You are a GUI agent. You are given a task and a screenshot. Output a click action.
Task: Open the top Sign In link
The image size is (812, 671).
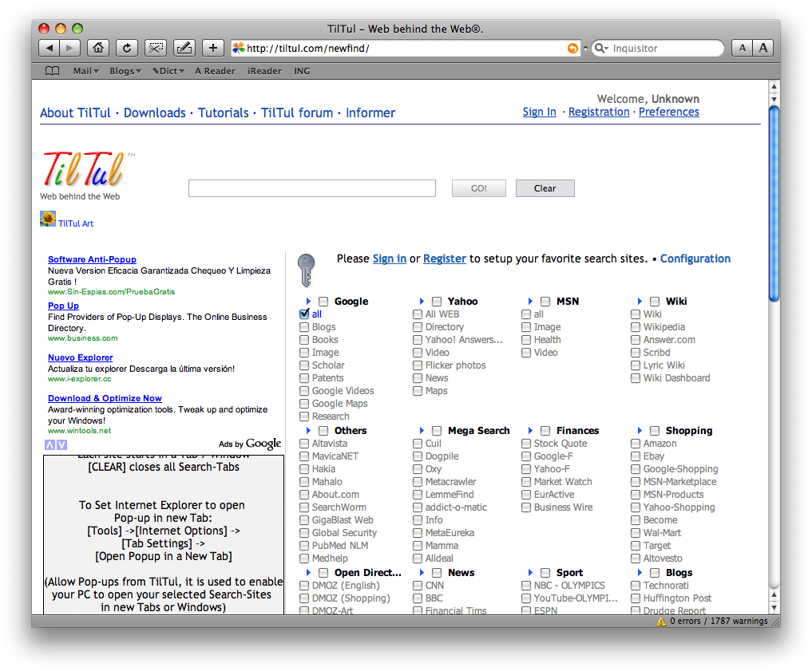pyautogui.click(x=539, y=112)
